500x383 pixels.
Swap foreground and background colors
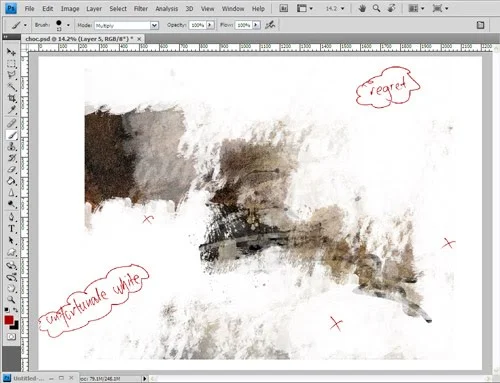(x=15, y=310)
